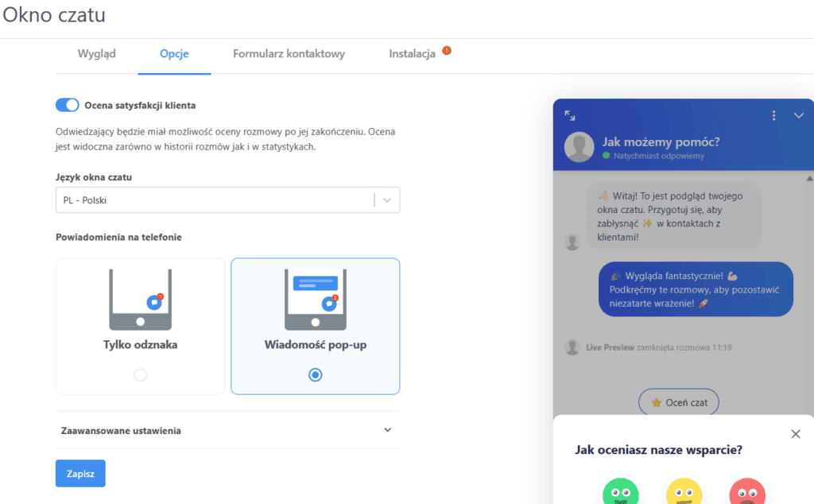The image size is (814, 504).
Task: Minimize chat preview with the chevron icon
Action: (799, 115)
